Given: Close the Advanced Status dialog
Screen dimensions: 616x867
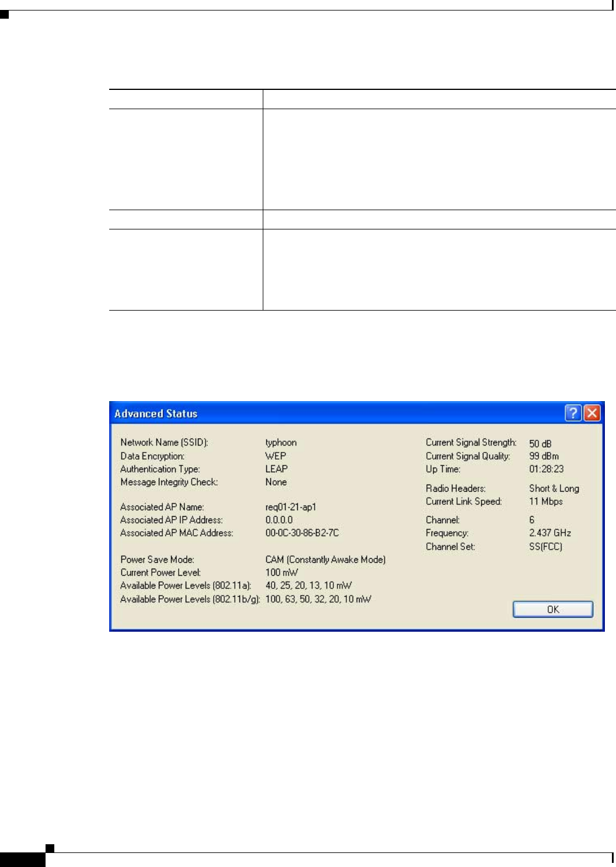Looking at the screenshot, I should tap(592, 413).
